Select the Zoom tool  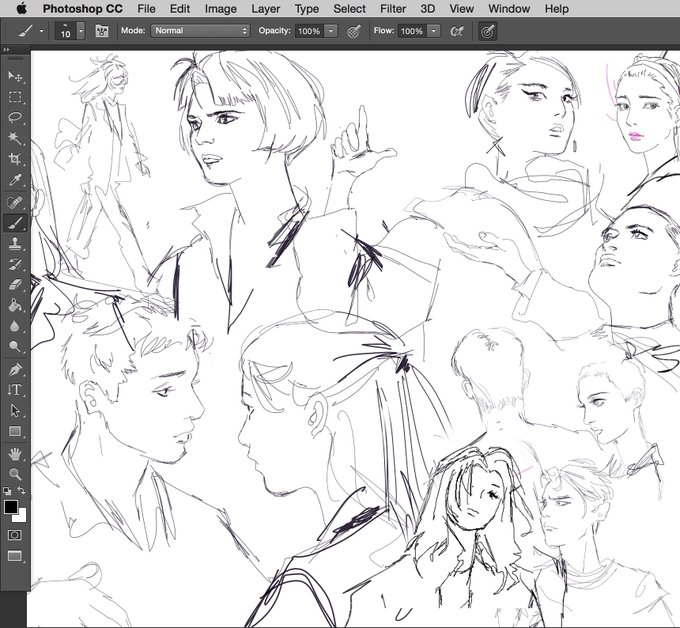coord(15,474)
